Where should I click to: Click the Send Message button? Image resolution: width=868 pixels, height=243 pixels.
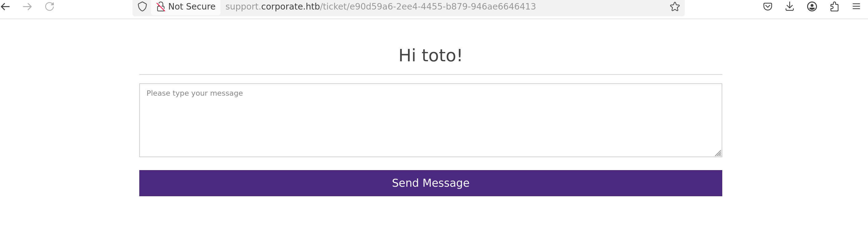coord(430,183)
